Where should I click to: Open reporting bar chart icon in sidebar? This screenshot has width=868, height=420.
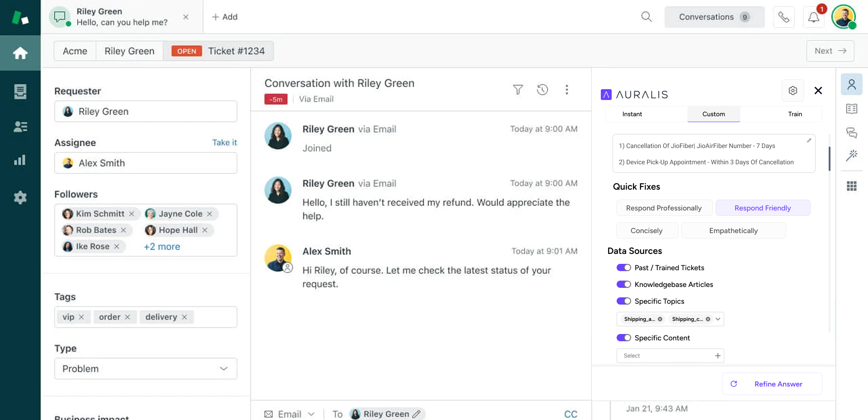point(20,160)
